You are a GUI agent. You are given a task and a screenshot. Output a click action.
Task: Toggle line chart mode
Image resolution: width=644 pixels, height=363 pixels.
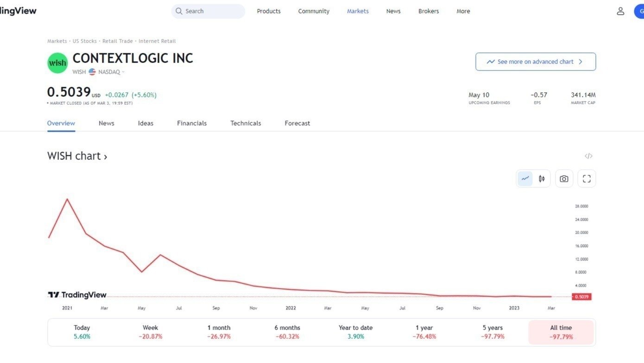524,178
